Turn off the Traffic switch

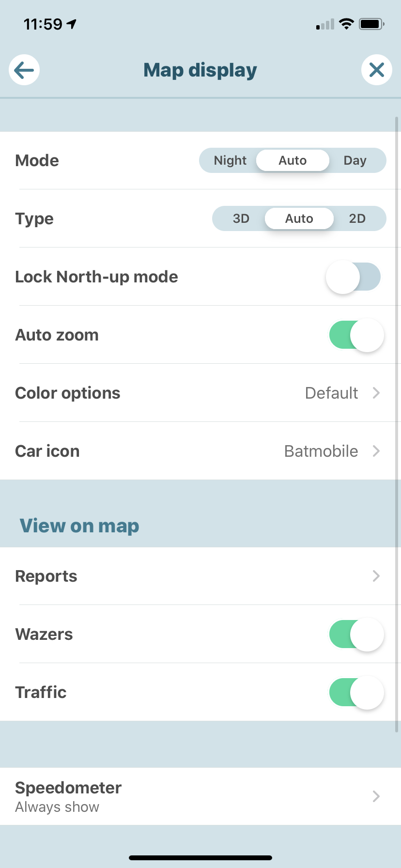(356, 692)
